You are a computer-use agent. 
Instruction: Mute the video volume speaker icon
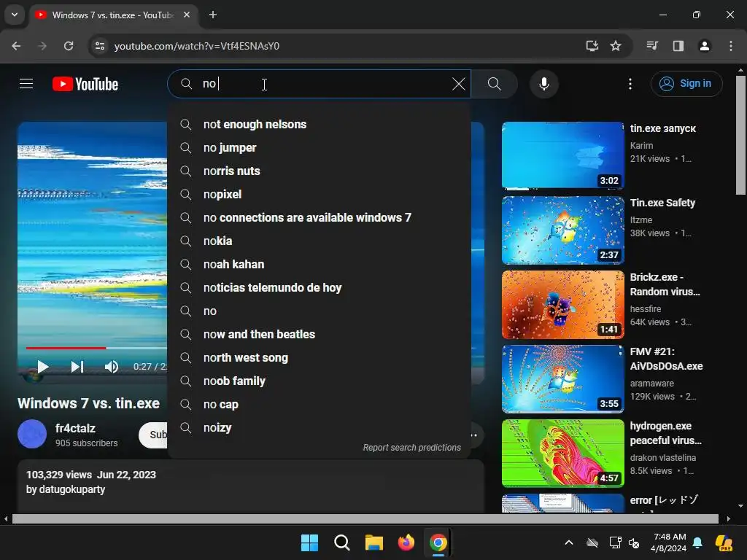(x=111, y=366)
